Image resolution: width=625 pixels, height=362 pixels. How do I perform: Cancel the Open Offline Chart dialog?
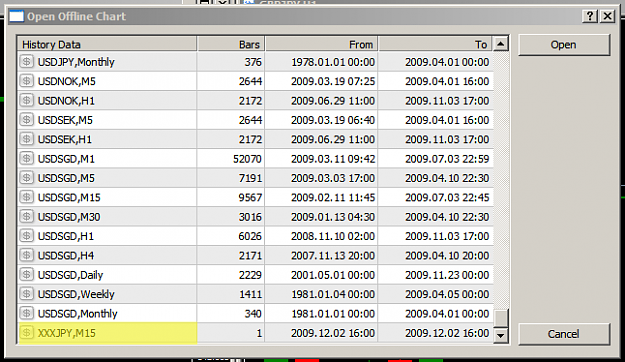[564, 334]
